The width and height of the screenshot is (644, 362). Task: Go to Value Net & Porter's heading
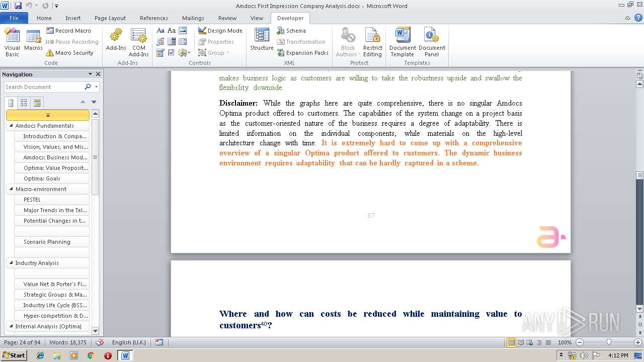point(52,284)
